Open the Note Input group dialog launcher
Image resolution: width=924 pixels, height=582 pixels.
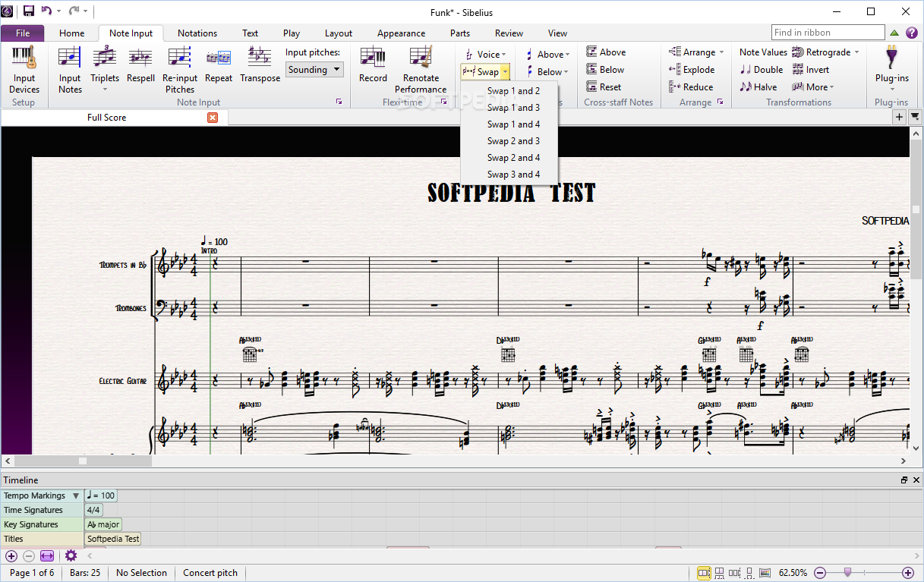point(339,102)
